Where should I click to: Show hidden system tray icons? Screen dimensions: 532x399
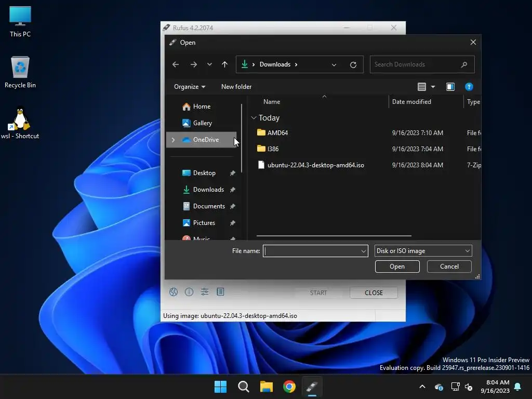click(422, 387)
